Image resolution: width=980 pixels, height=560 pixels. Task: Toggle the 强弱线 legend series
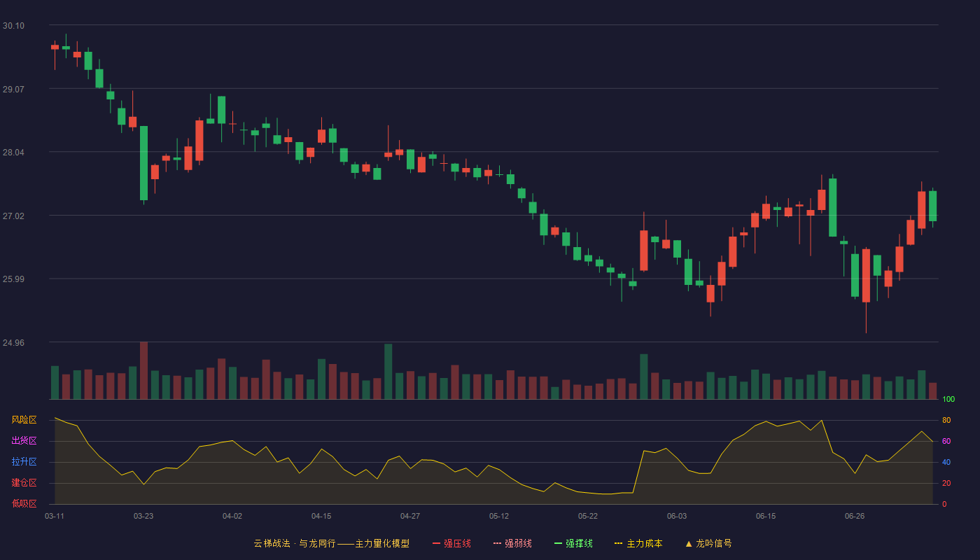[512, 543]
